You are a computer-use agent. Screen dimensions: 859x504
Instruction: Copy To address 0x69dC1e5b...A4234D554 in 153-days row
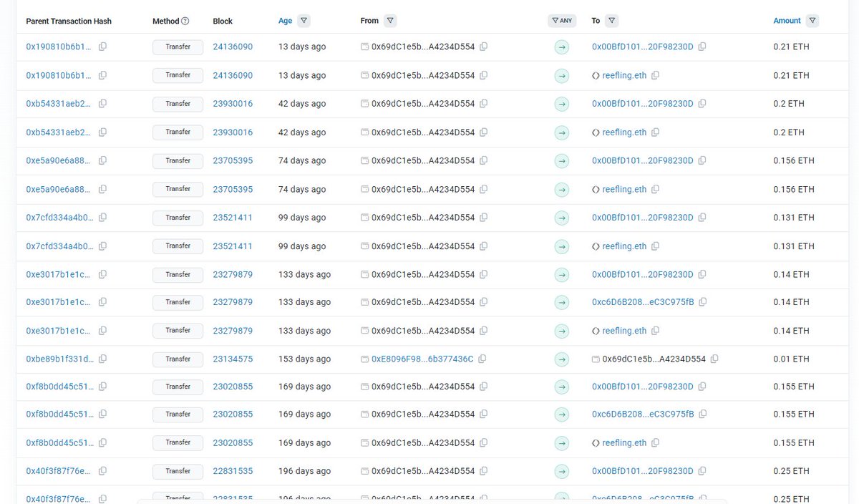pyautogui.click(x=714, y=359)
